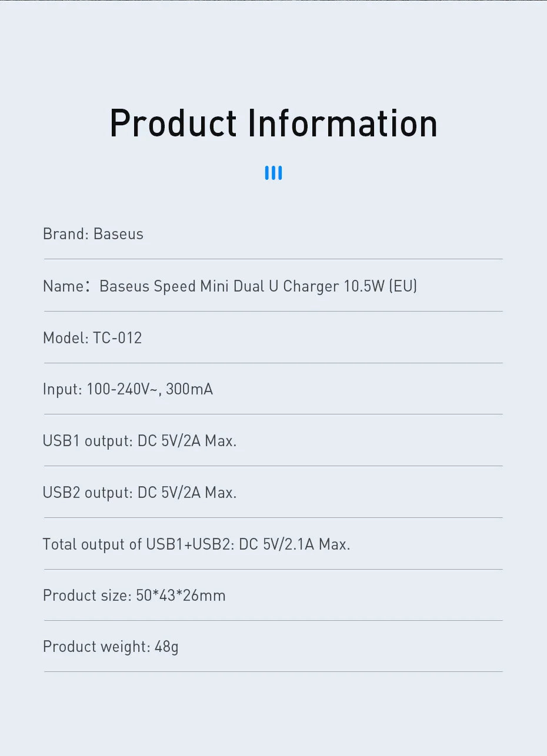Screen dimensions: 547x756
Task: Click the "Input:" label
Action: pyautogui.click(x=62, y=389)
